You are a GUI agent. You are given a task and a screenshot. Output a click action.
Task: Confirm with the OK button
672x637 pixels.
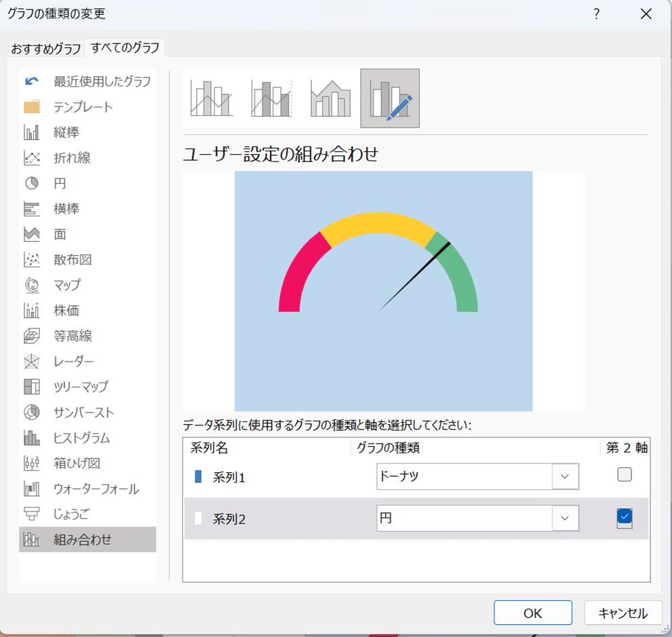point(533,613)
